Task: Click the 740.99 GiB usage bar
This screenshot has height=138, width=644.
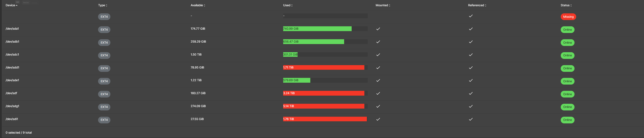Action: [317, 29]
